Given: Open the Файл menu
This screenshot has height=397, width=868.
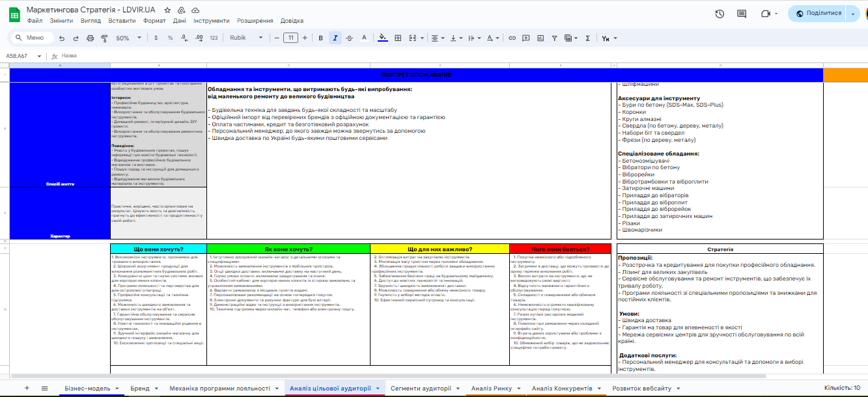Looking at the screenshot, I should coord(35,21).
